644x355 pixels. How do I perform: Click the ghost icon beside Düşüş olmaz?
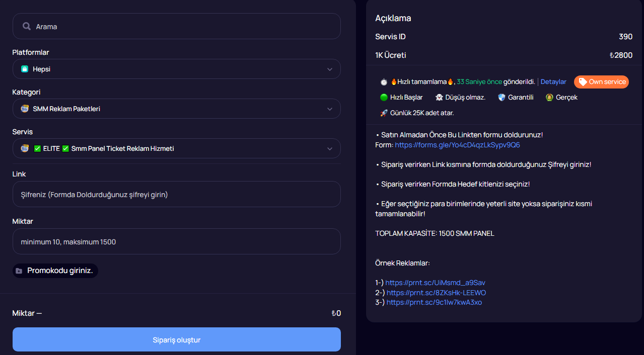439,97
